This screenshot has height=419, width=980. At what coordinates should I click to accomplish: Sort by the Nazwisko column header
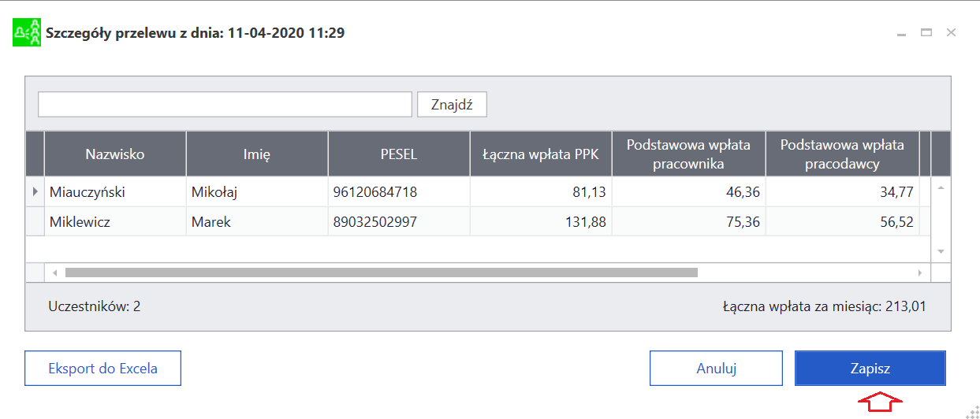[115, 154]
